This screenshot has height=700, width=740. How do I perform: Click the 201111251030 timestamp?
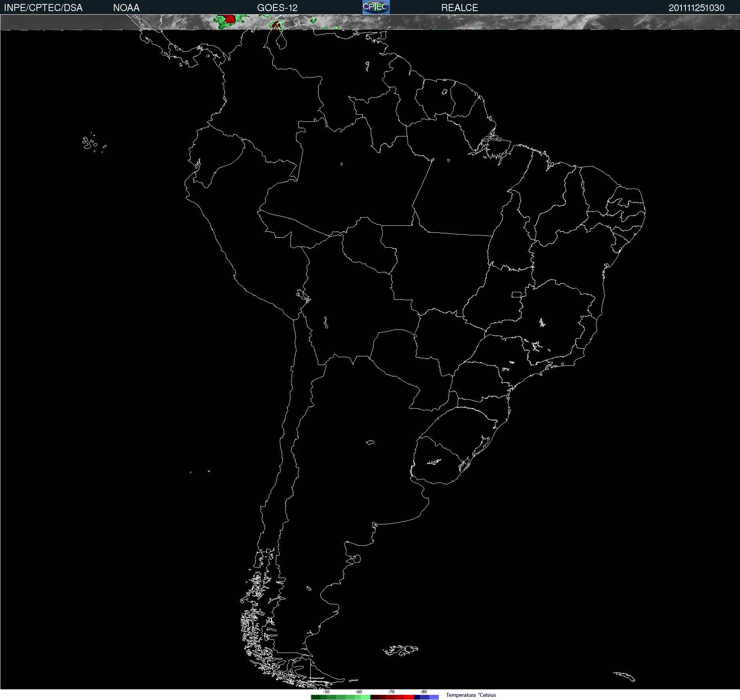(696, 8)
